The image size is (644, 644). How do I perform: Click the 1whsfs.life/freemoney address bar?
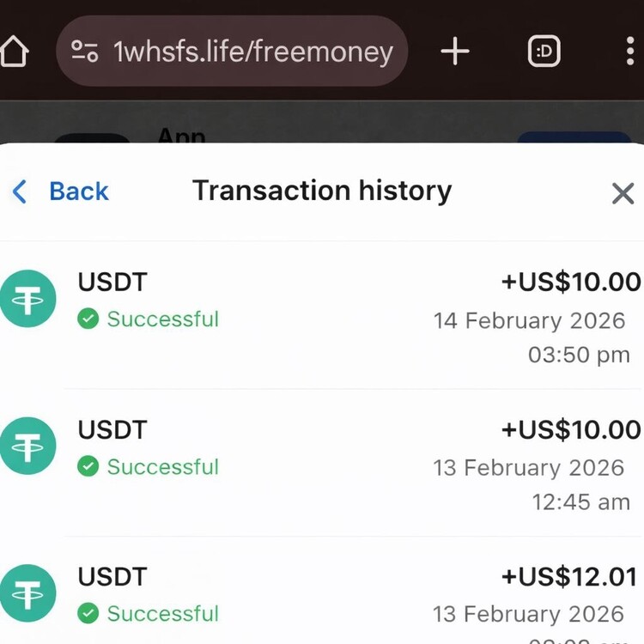pyautogui.click(x=252, y=52)
